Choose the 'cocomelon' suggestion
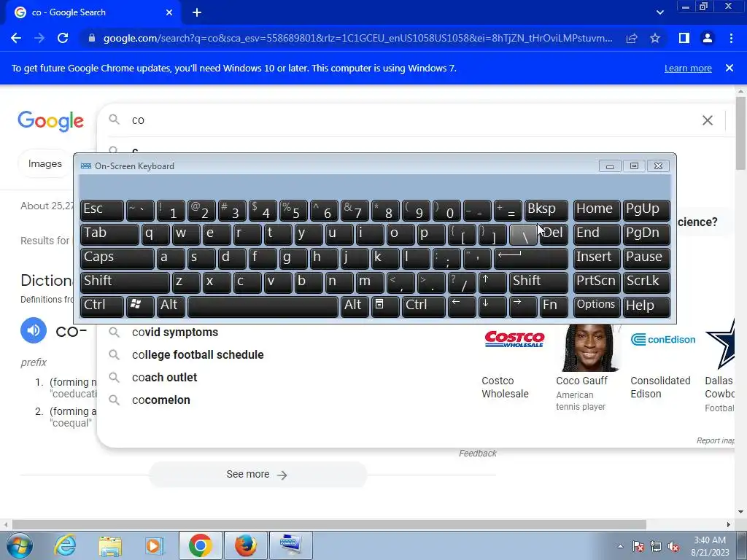 161,400
